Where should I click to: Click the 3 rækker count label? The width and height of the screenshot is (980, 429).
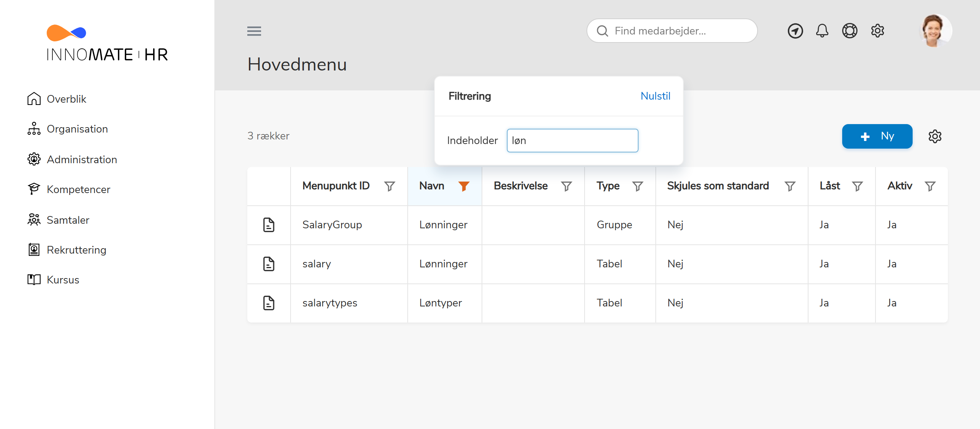268,136
